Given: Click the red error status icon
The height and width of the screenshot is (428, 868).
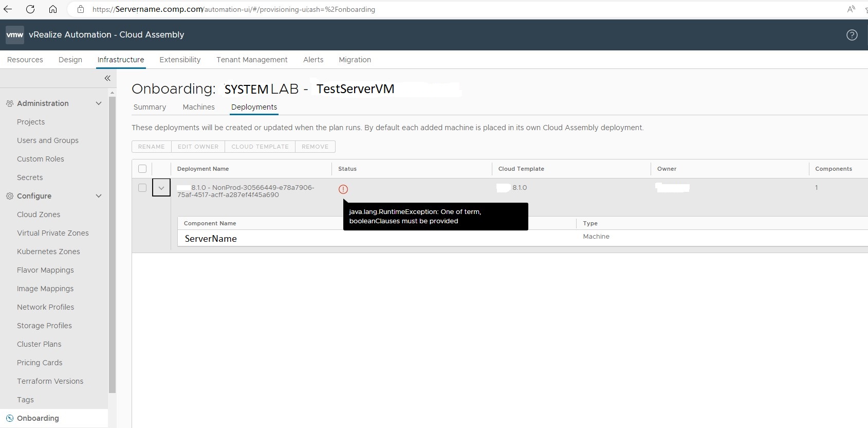Looking at the screenshot, I should point(343,189).
